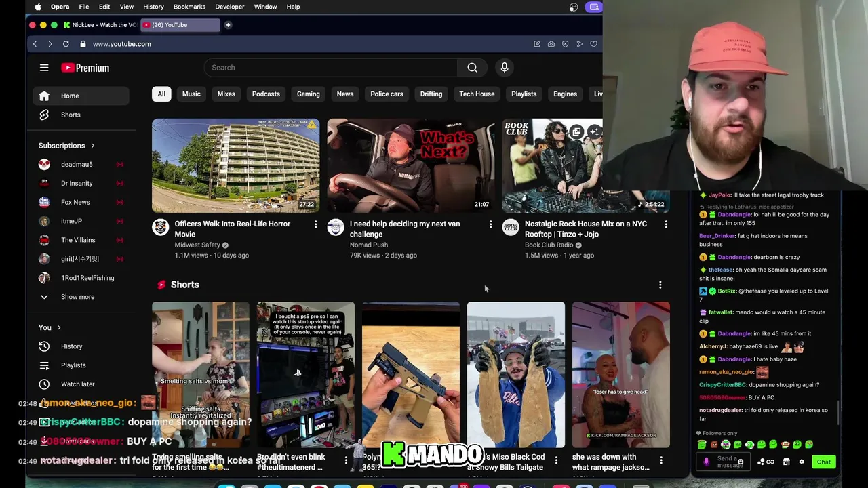Viewport: 868px width, 488px height.
Task: Click the Book Club Radio channel avatar
Action: click(x=511, y=227)
